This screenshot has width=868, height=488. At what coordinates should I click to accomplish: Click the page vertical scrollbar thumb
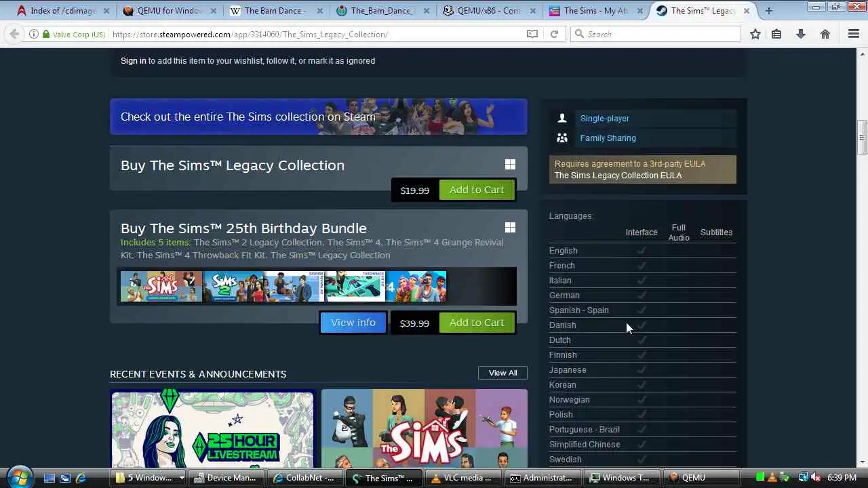862,138
